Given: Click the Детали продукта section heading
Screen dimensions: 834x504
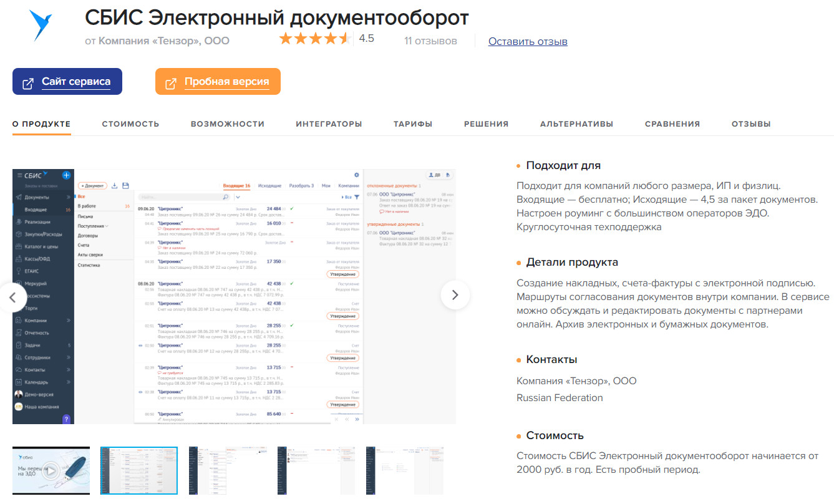Looking at the screenshot, I should coord(572,262).
